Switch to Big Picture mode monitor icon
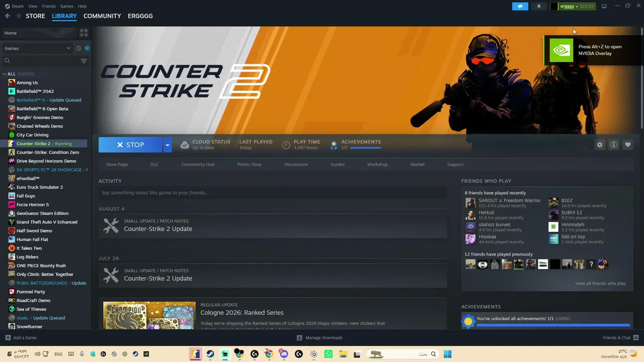The height and width of the screenshot is (362, 644). click(604, 7)
